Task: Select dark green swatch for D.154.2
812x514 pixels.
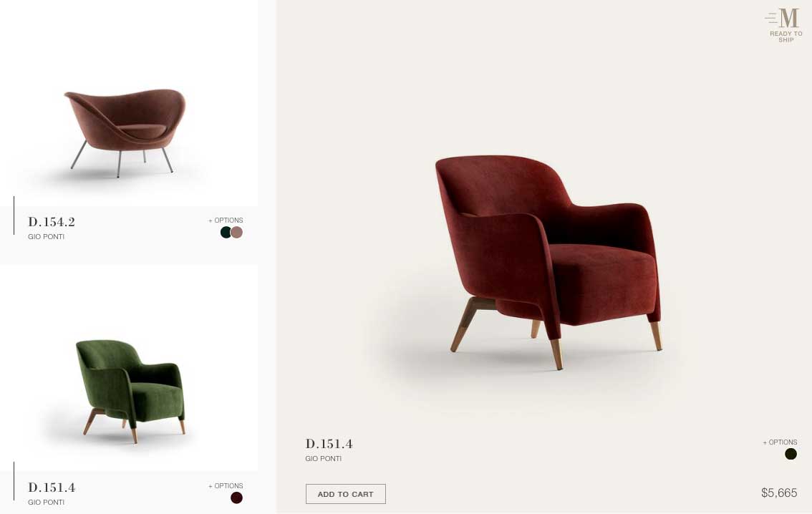Action: click(x=226, y=233)
